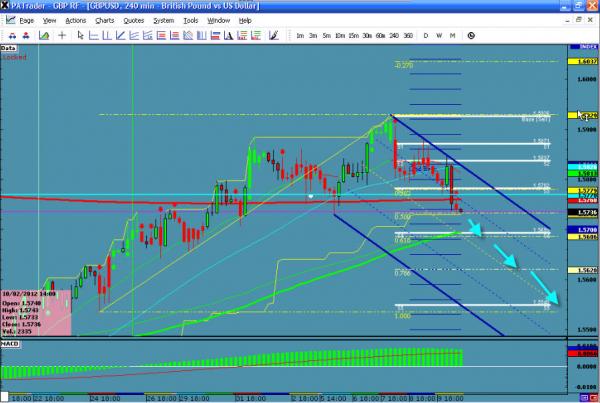The width and height of the screenshot is (600, 403).
Task: Open the green area chart toolbar icon
Action: click(44, 36)
